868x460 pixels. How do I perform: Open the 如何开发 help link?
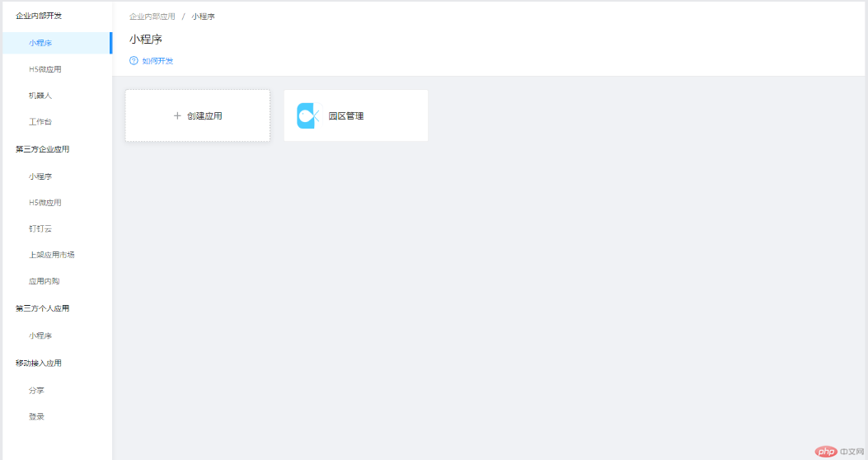(157, 61)
